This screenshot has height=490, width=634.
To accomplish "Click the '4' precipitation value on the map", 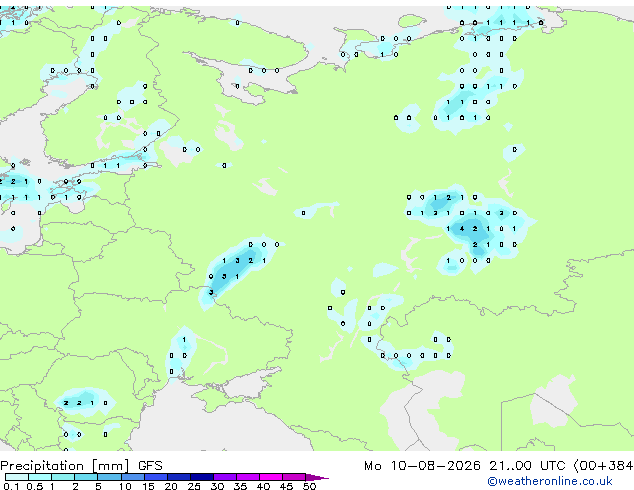I will point(462,229).
